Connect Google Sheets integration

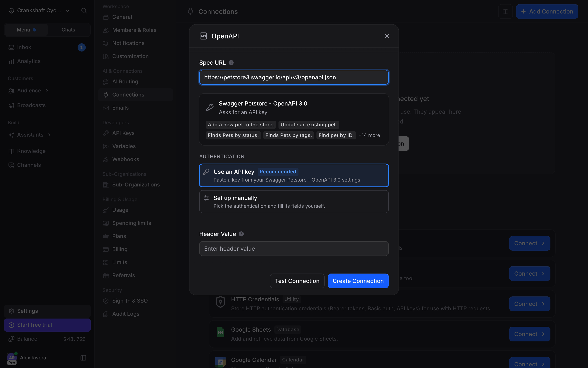click(530, 334)
